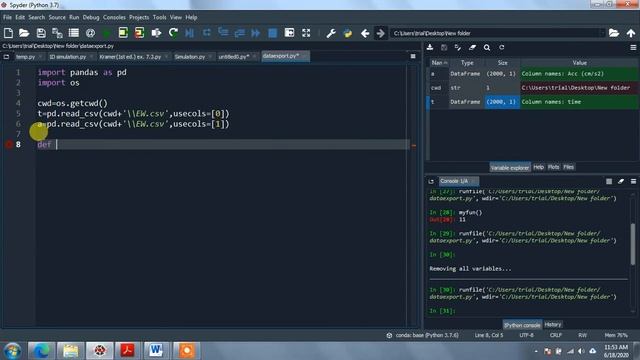Open the Source menu
Viewport: 640px width, 360px height.
click(x=57, y=17)
